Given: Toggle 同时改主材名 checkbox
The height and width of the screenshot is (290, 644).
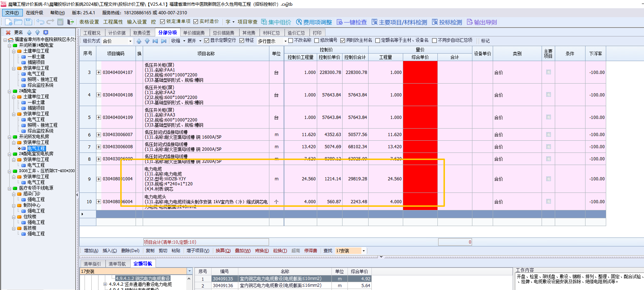Looking at the screenshot, I should coord(343,40).
